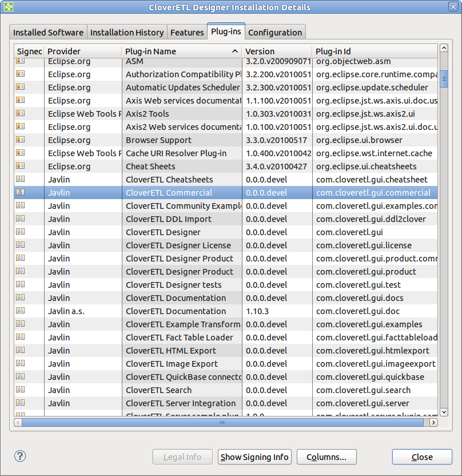Click unsigned icon for CloverETL Designer tests row

tap(21, 284)
